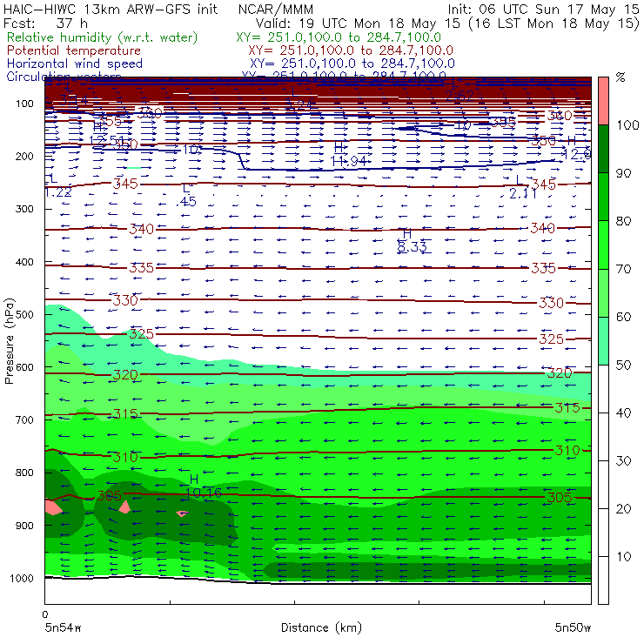644x644 pixels.
Task: Click the '5n50w' end location label
Action: tap(573, 627)
